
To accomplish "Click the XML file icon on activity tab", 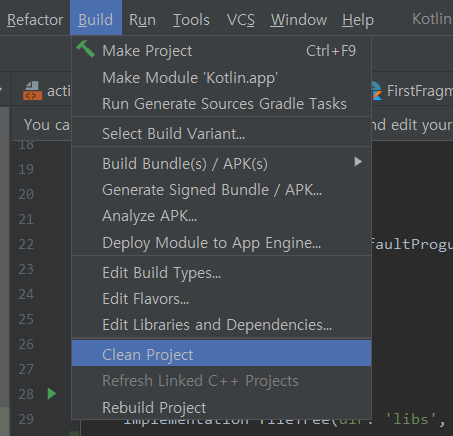I will (32, 91).
